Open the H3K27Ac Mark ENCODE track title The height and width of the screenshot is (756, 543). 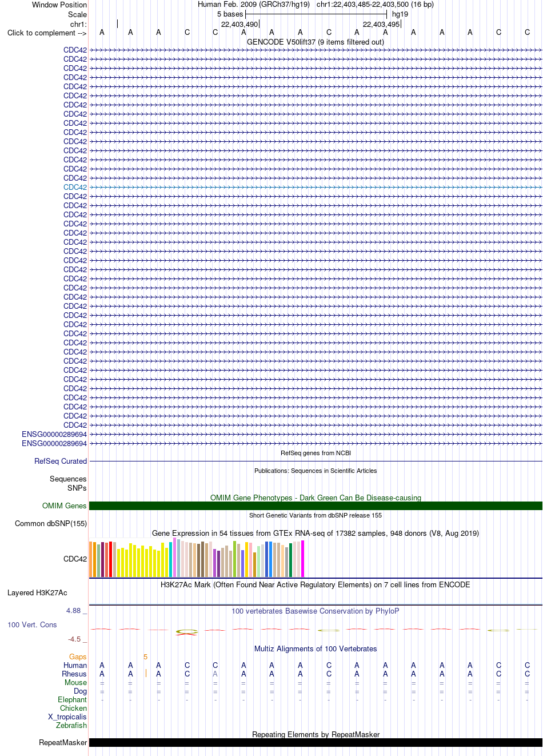(316, 584)
